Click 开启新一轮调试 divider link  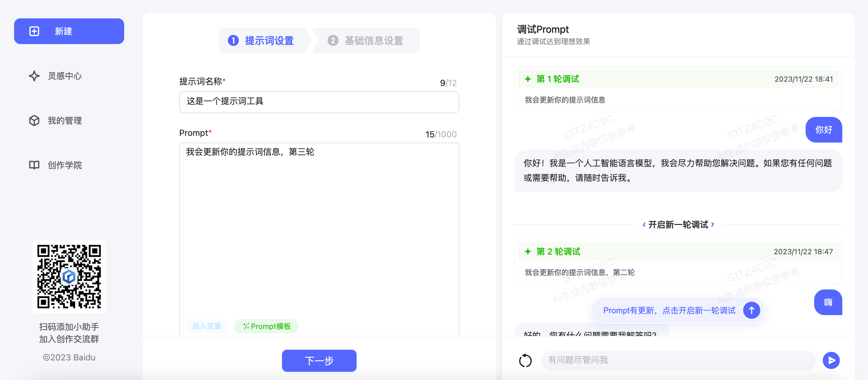(678, 225)
